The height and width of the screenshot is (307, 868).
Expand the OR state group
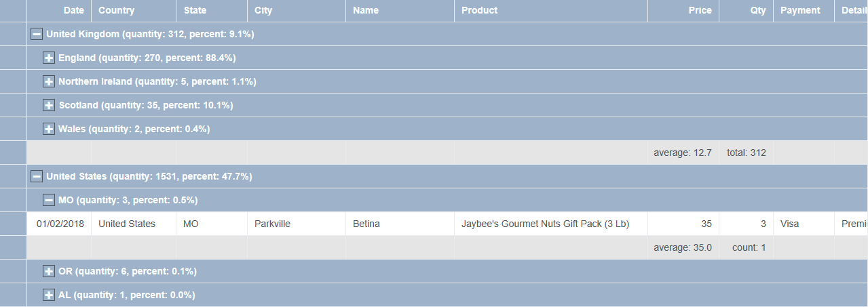point(49,271)
